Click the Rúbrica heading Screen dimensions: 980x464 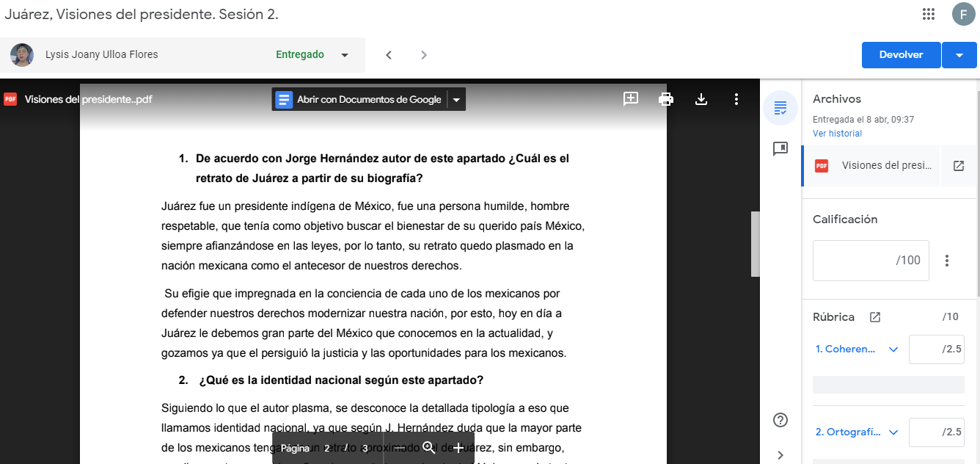click(x=834, y=317)
